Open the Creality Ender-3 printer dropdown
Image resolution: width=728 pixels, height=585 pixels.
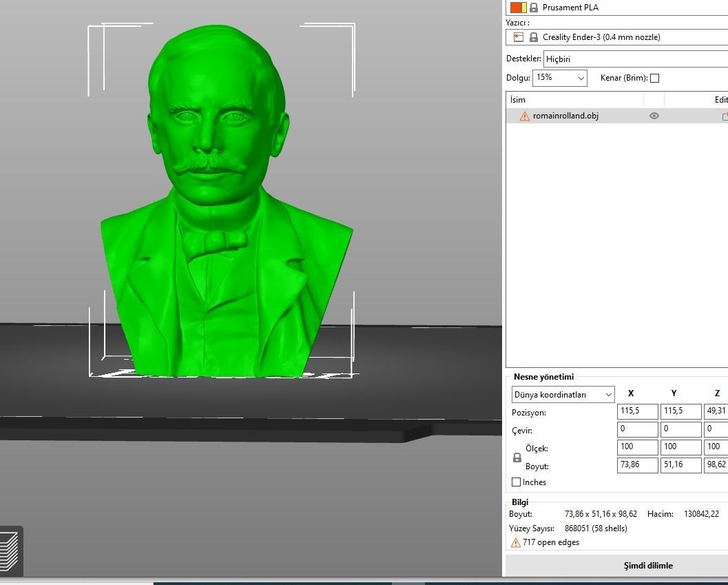click(x=616, y=37)
